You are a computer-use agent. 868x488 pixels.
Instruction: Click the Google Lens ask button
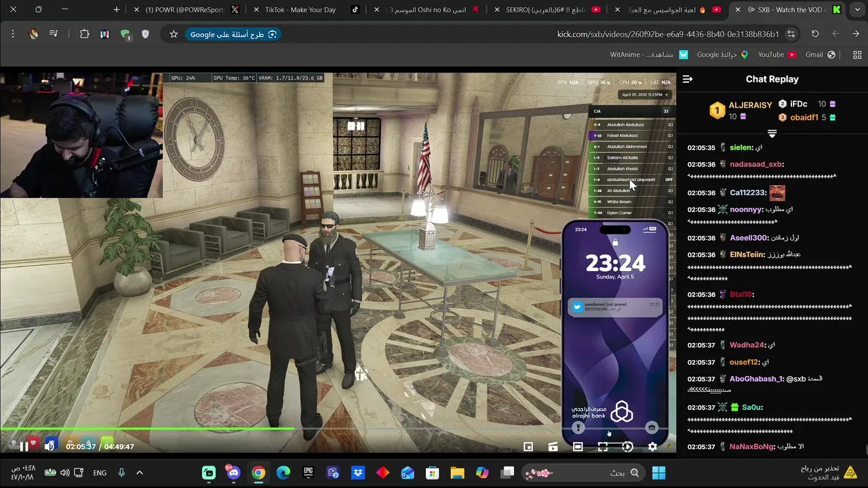[233, 34]
